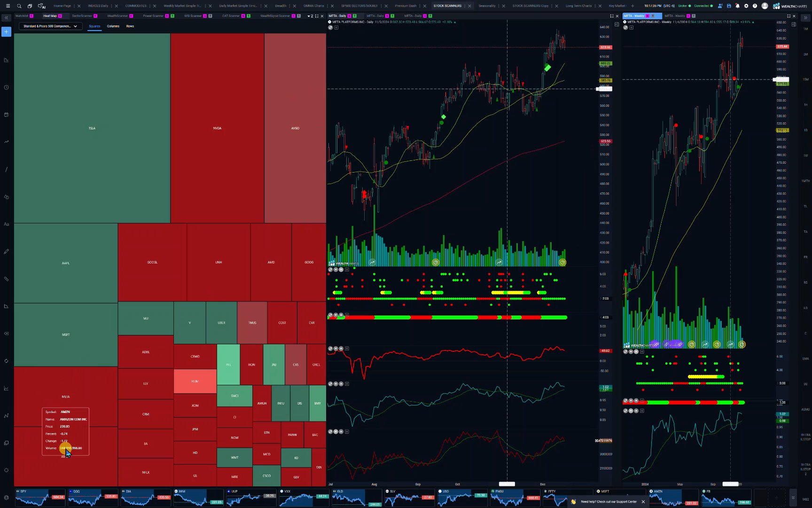Click the WealthCharts logo

(x=790, y=6)
